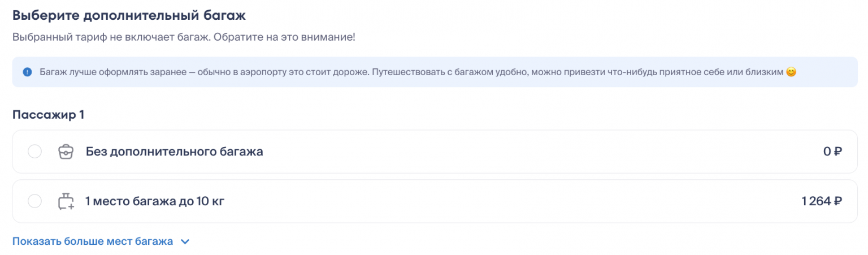
Task: Click the 0 ₽ price
Action: click(x=832, y=152)
